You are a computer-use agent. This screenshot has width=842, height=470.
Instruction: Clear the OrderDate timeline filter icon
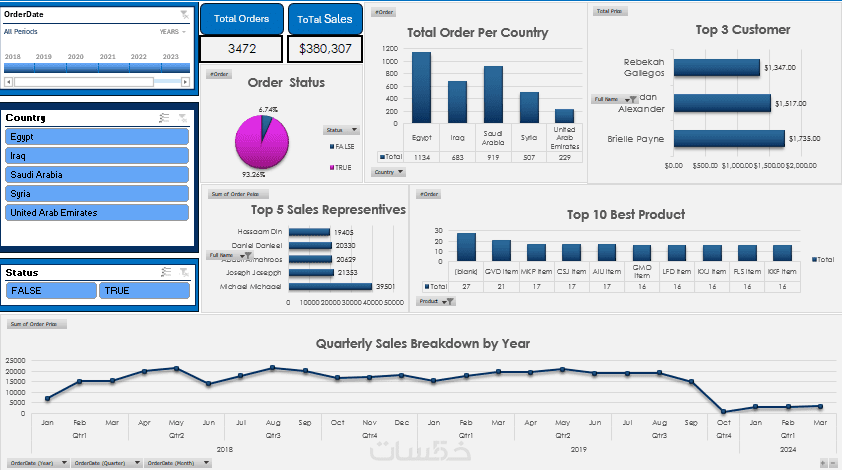(184, 15)
